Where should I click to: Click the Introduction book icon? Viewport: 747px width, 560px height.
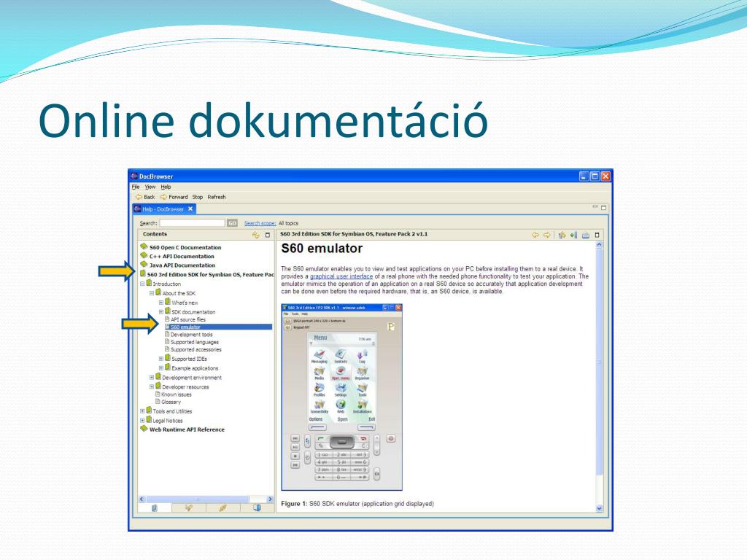click(149, 283)
